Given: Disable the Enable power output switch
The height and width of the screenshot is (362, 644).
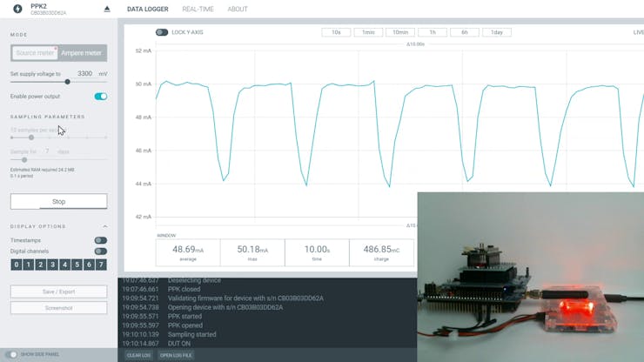Looking at the screenshot, I should pyautogui.click(x=101, y=97).
